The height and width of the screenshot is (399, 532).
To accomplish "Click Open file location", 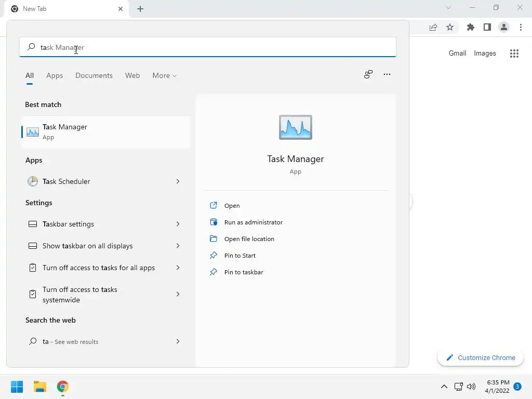I will click(249, 239).
